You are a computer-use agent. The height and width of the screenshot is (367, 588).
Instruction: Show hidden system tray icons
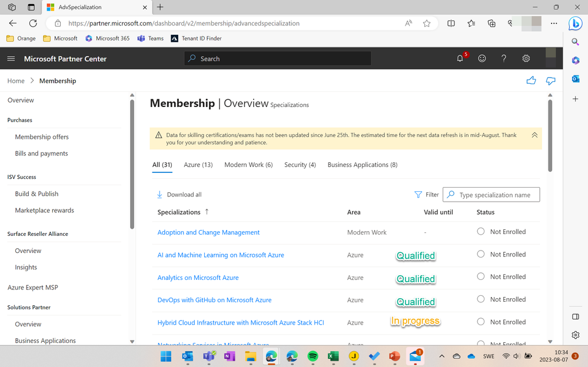442,356
